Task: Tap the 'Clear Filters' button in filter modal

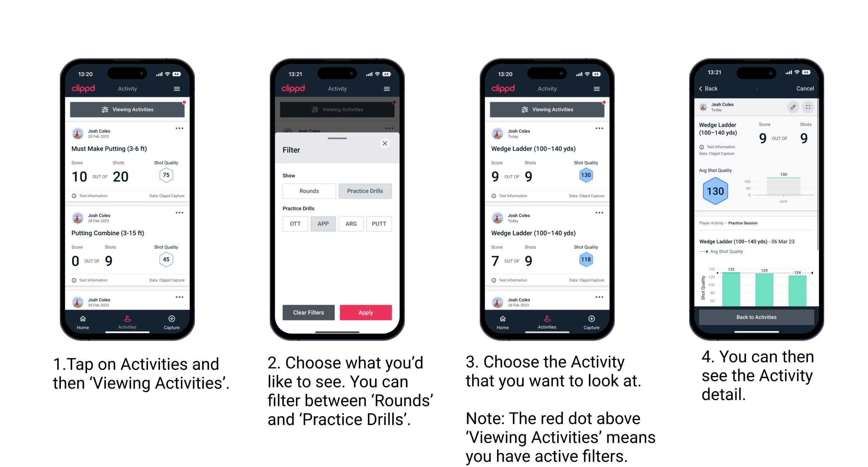Action: pyautogui.click(x=309, y=312)
